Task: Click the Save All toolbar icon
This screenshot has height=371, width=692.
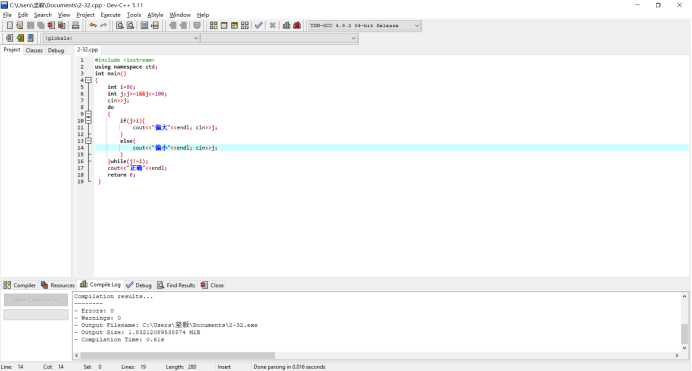Action: tap(41, 26)
